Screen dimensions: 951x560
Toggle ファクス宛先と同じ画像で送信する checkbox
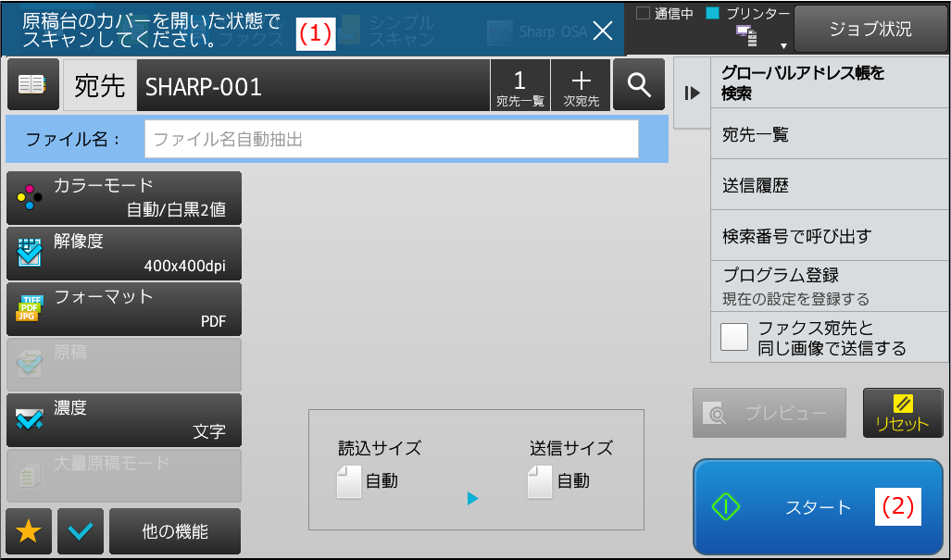coord(734,337)
